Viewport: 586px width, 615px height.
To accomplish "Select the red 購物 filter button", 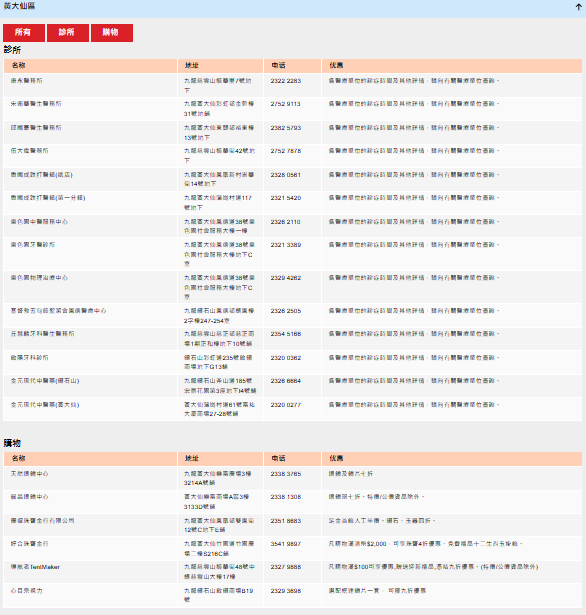I will 112,33.
